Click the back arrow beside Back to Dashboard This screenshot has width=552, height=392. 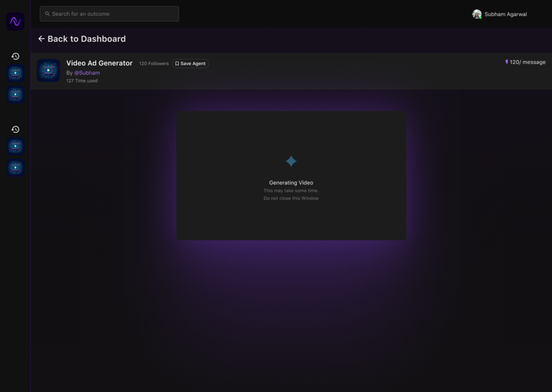pos(41,39)
